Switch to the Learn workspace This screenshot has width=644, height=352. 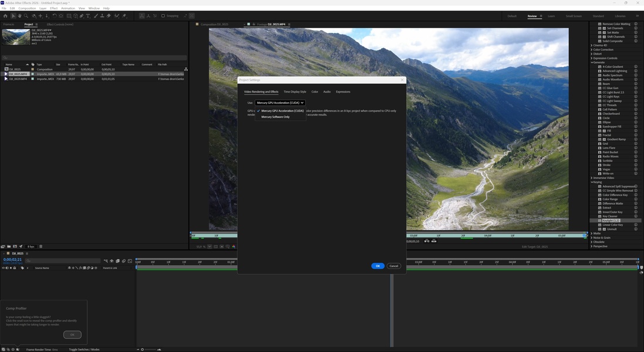pos(551,16)
